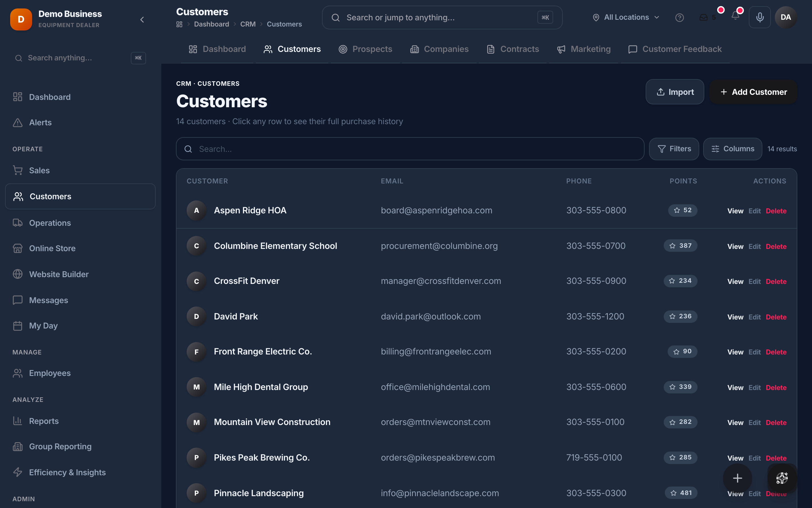View Mile High Dental Group record
This screenshot has height=508, width=812.
point(735,388)
